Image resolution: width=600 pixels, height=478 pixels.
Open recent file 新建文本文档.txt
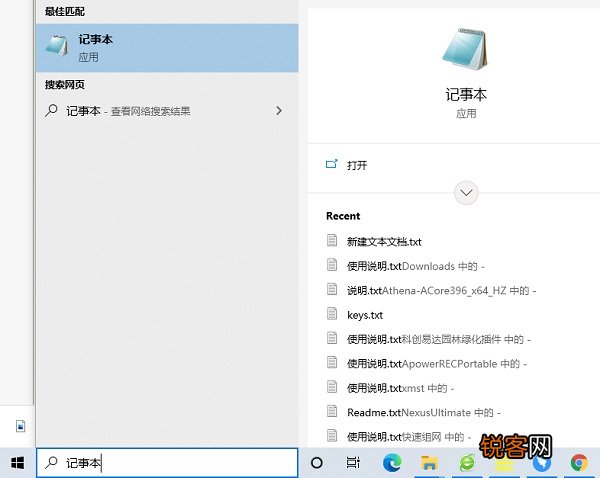click(384, 242)
